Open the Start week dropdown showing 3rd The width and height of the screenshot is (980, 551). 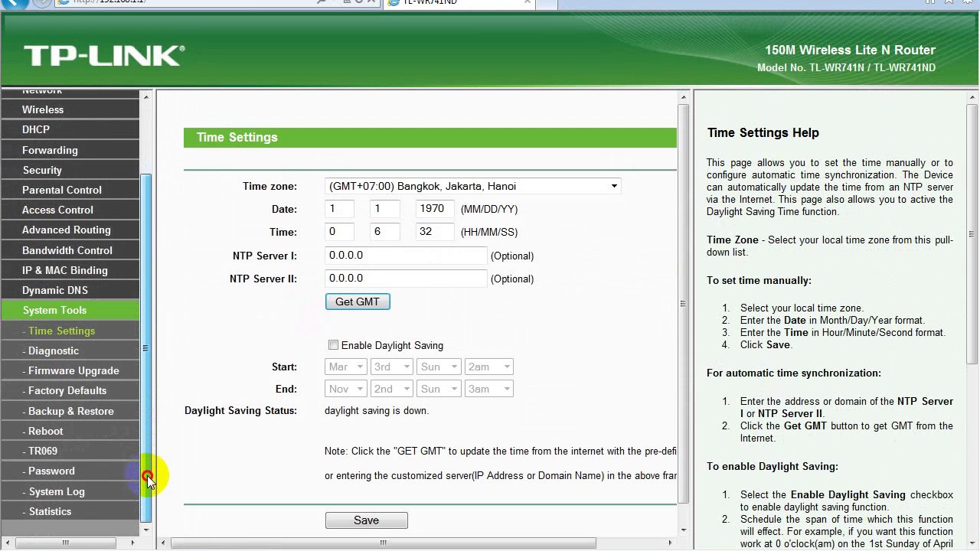click(x=392, y=367)
